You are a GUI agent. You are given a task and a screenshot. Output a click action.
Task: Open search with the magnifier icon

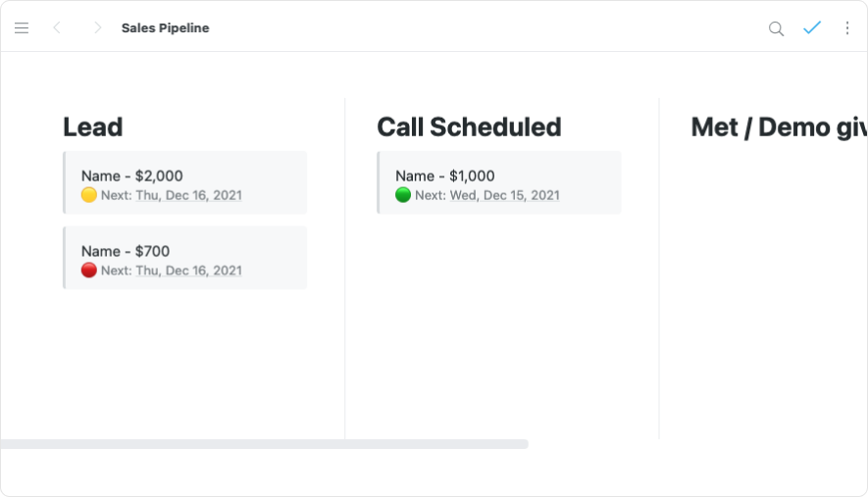(x=776, y=28)
